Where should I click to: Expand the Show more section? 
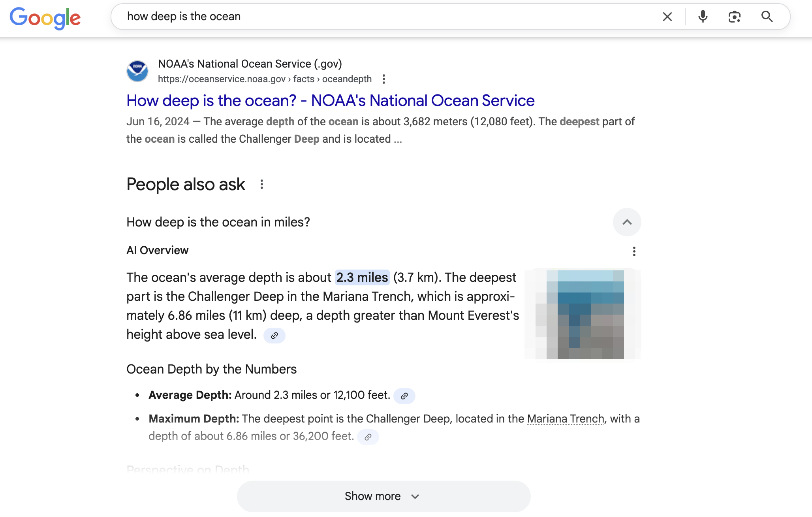[383, 496]
